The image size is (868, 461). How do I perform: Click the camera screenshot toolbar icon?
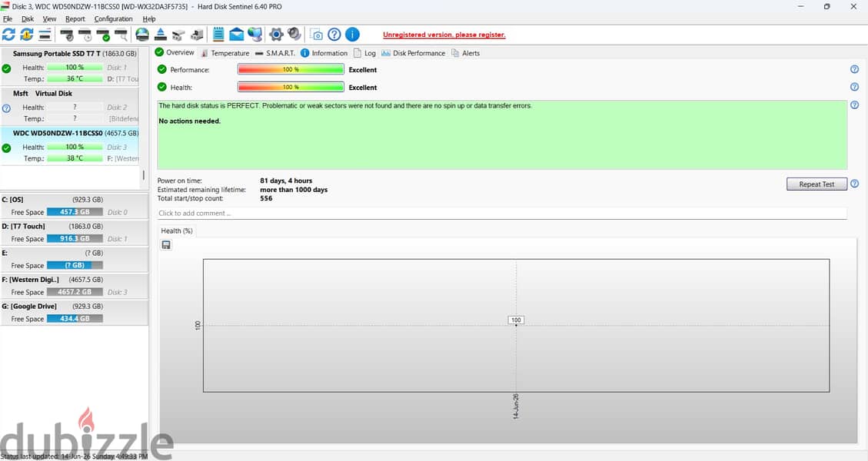tap(316, 35)
